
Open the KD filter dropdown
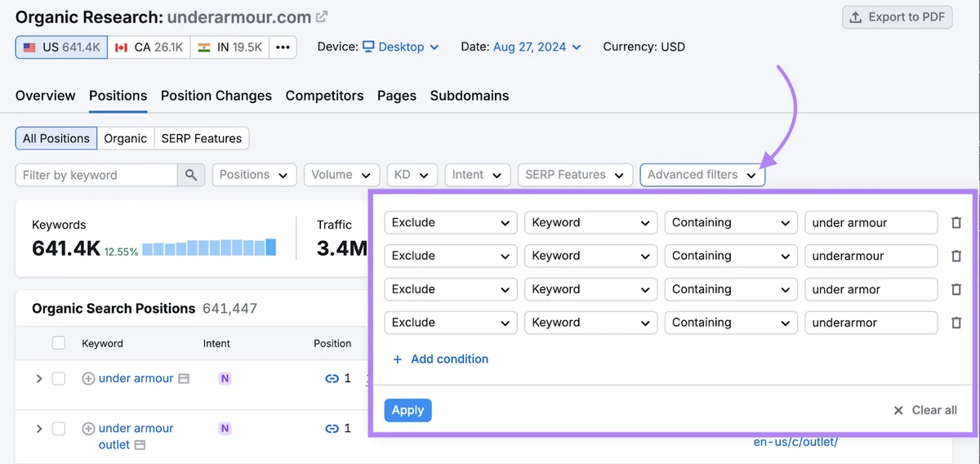point(412,175)
